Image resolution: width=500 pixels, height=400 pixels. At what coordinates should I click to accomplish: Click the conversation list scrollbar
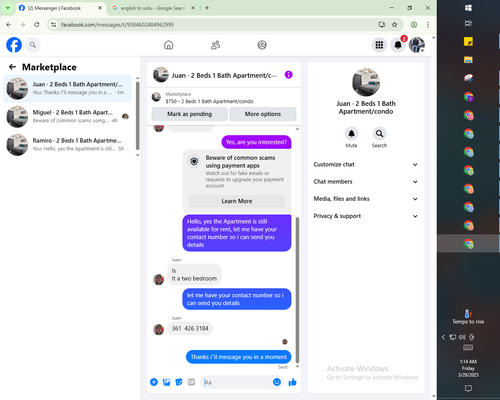point(137,115)
